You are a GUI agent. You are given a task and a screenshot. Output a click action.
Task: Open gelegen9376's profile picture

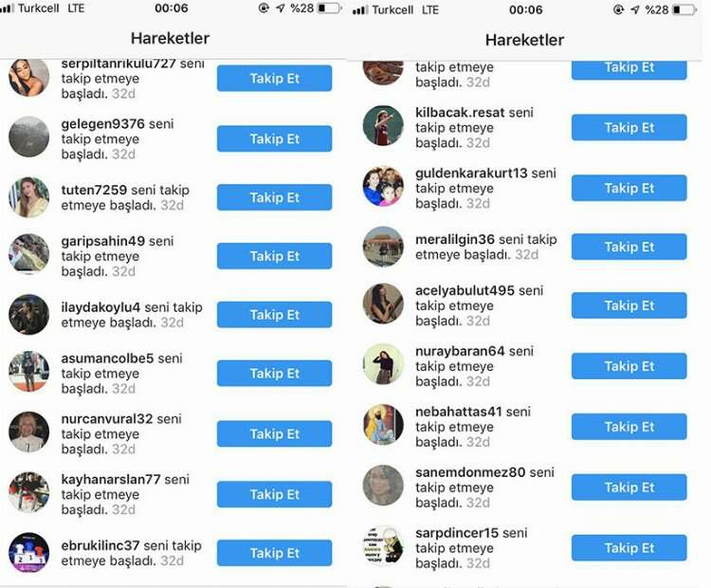pos(29,137)
